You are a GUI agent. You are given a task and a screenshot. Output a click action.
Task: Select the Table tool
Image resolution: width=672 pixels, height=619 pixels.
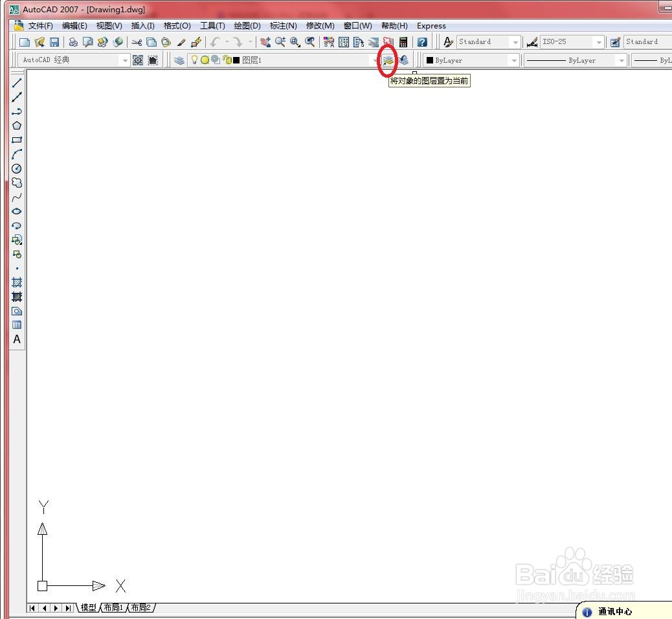pos(17,325)
